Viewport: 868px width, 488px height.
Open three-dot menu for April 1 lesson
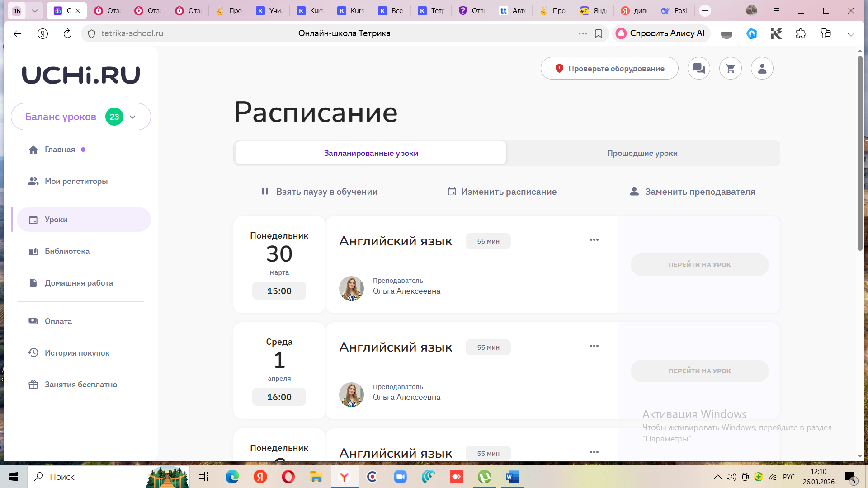[594, 346]
